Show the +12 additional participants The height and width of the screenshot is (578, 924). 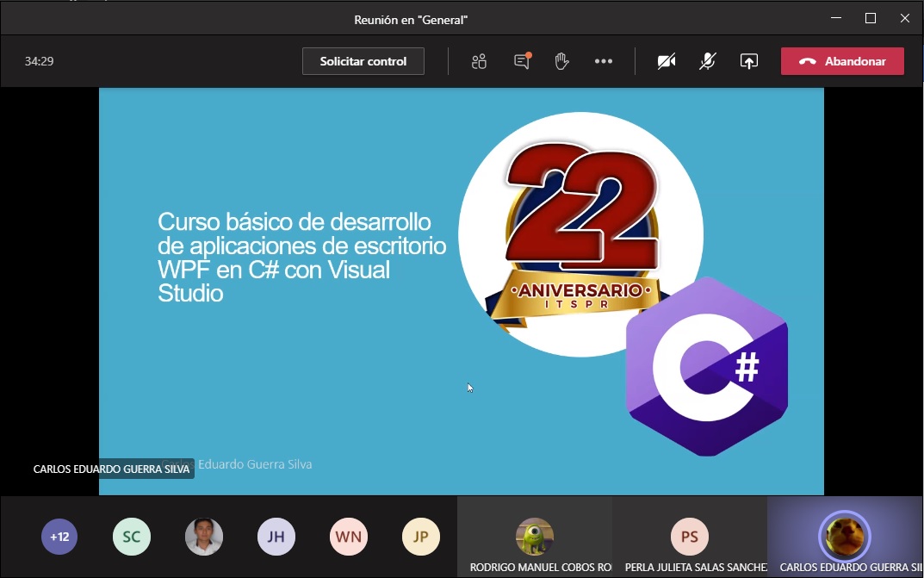[x=59, y=537]
